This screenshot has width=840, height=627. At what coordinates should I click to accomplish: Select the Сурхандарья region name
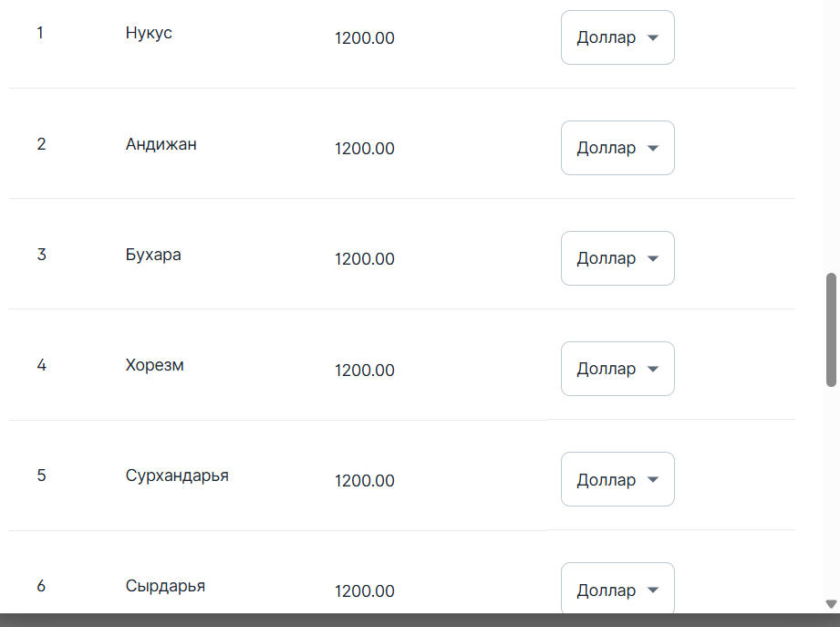177,475
